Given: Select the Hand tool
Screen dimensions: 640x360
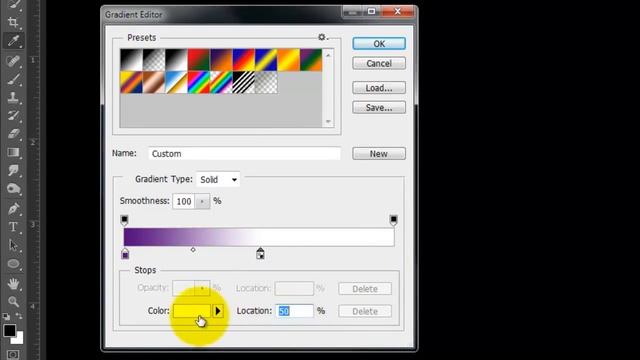Looking at the screenshot, I should coord(13,283).
